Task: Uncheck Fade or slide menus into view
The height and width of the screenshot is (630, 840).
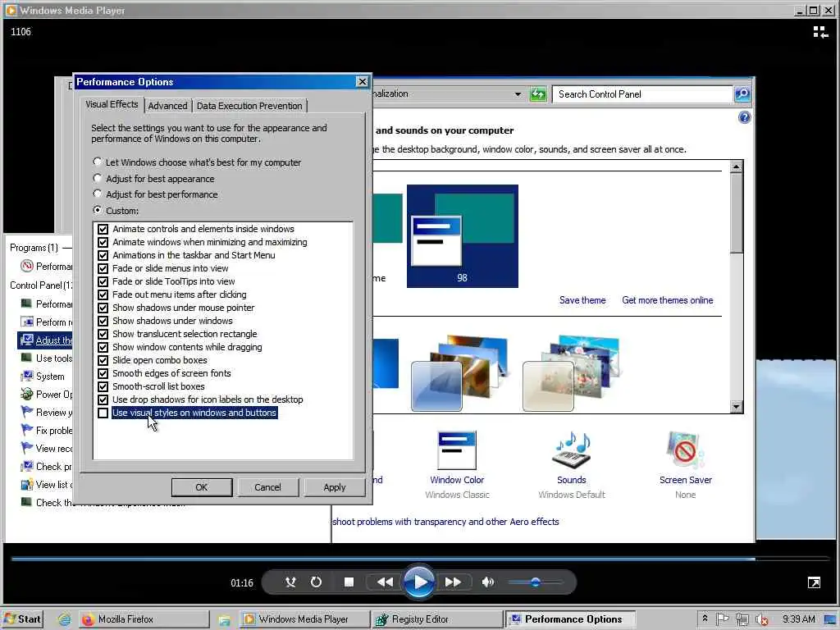Action: pyautogui.click(x=103, y=268)
